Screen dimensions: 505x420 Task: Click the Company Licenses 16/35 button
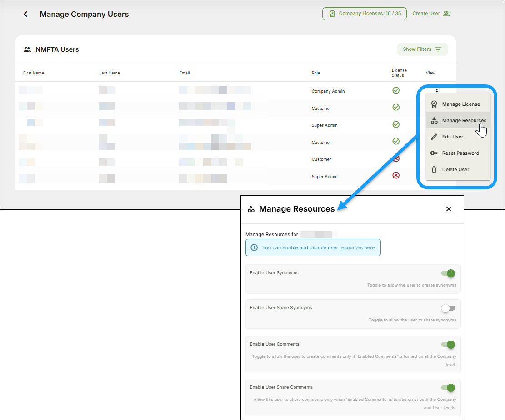tap(364, 13)
